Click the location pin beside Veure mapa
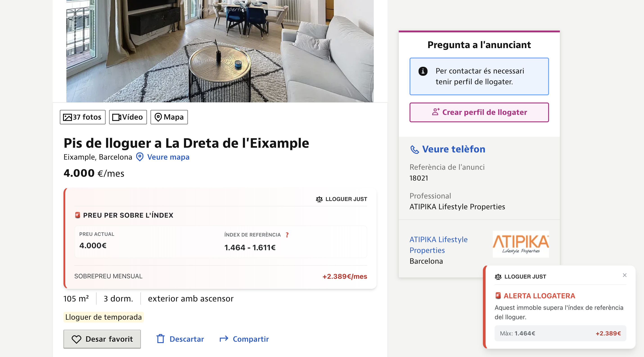Viewport: 644px width, 357px height. 139,157
